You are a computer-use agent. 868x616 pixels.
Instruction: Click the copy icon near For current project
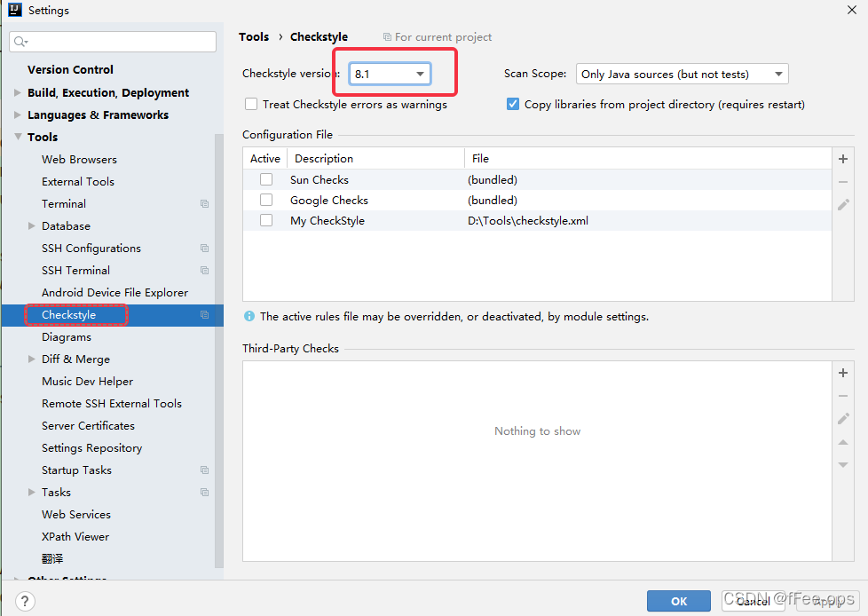[387, 37]
